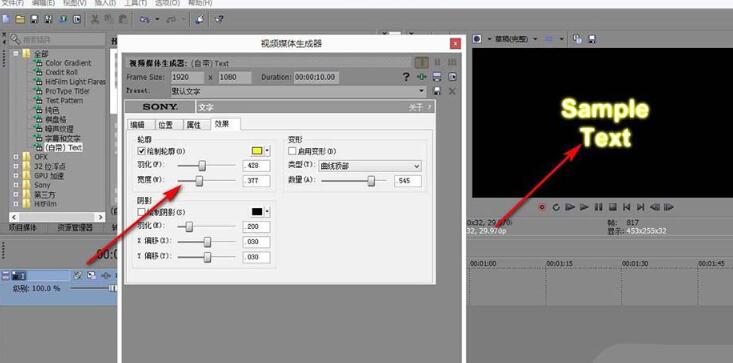
Task: Select Credit Roll generator in tree
Action: (x=61, y=72)
